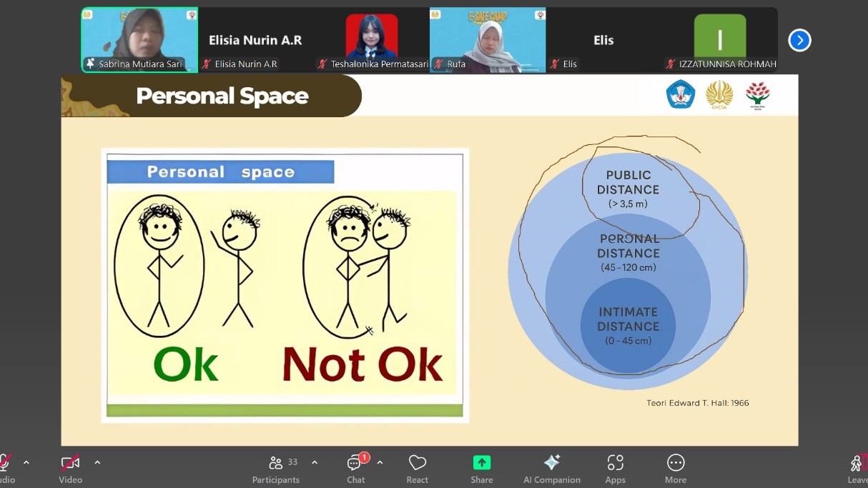
Task: Expand the Chat options arrow
Action: [380, 462]
